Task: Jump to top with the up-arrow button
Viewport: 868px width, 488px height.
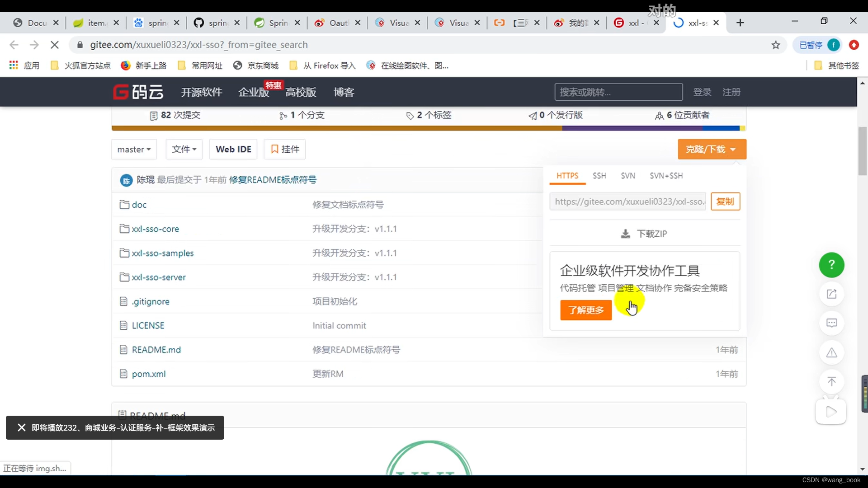Action: click(831, 382)
